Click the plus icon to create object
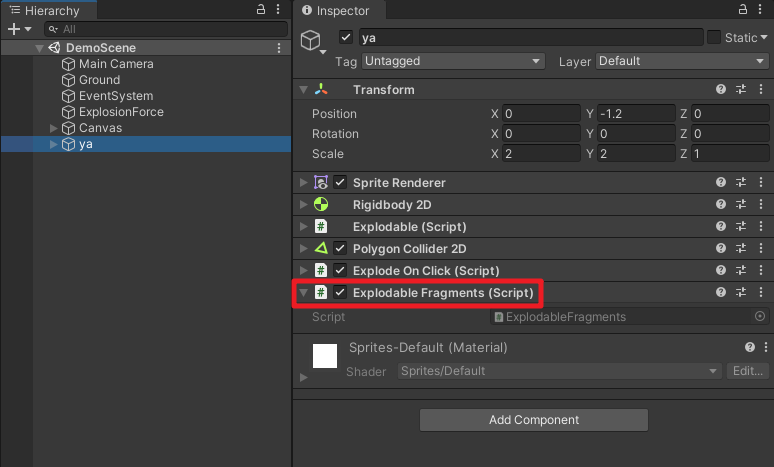 13,29
